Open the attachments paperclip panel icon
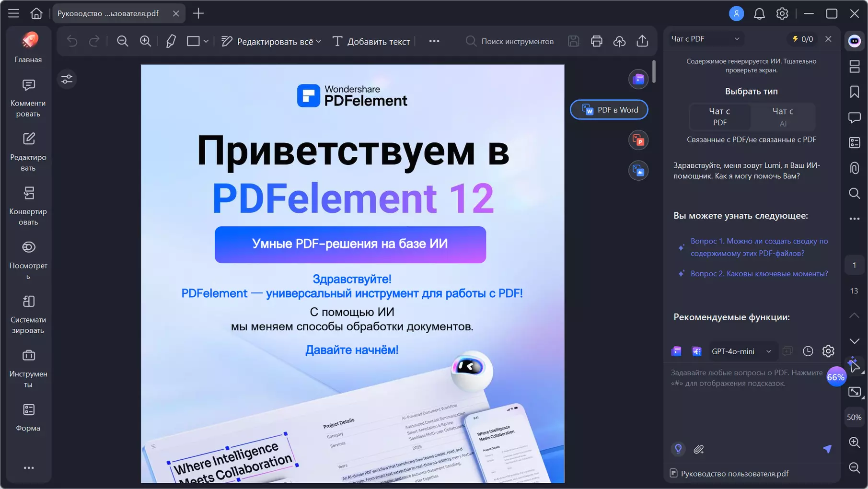Image resolution: width=868 pixels, height=489 pixels. coord(855,168)
